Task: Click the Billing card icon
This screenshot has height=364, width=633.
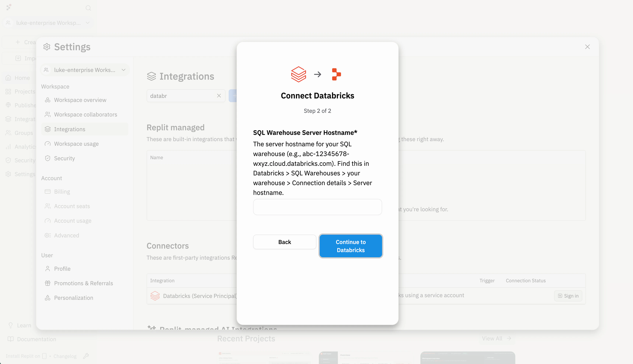Action: [48, 192]
